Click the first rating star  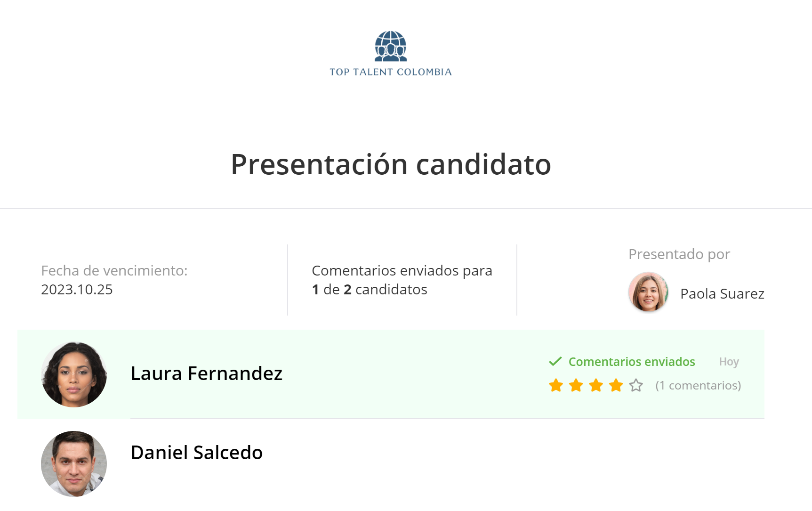pos(556,385)
